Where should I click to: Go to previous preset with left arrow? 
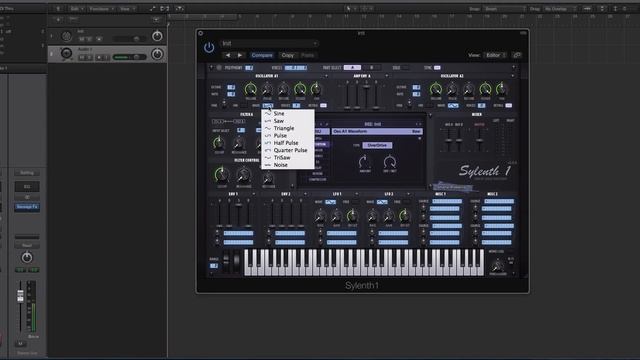(228, 55)
